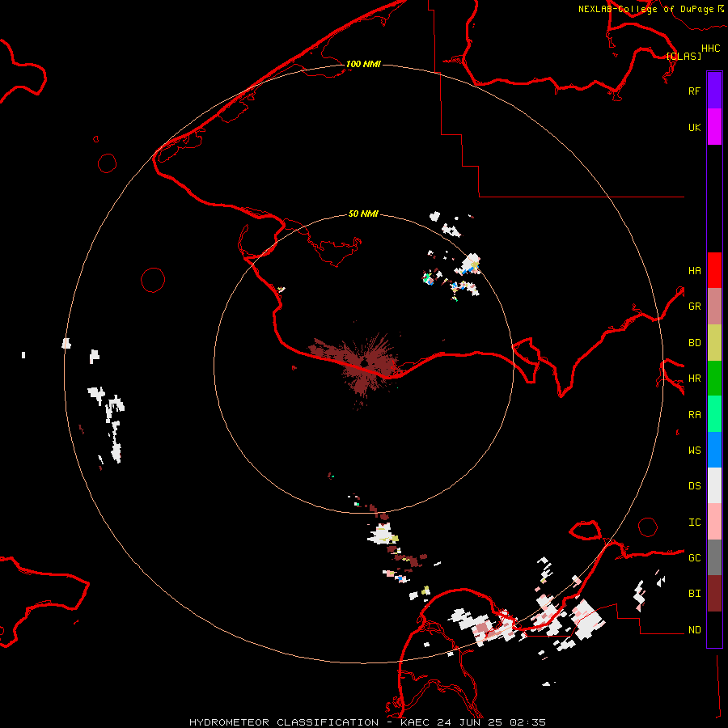Click the BI legend label
This screenshot has width=728, height=728.
point(694,594)
